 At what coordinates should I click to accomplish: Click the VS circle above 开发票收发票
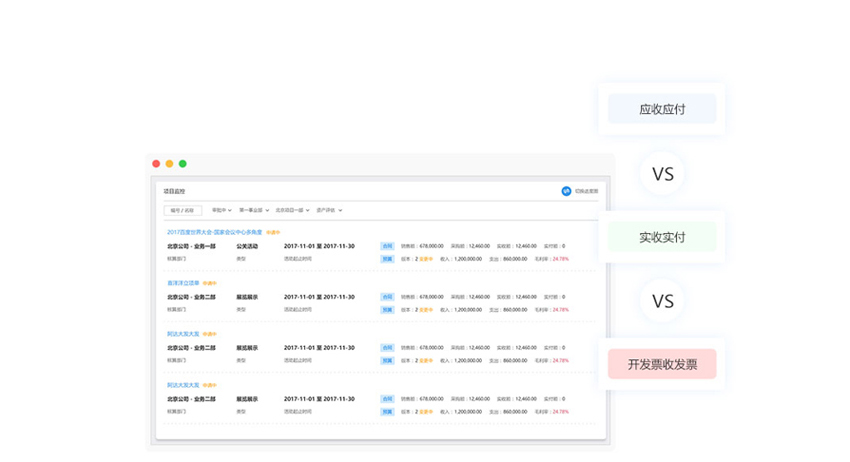point(662,300)
